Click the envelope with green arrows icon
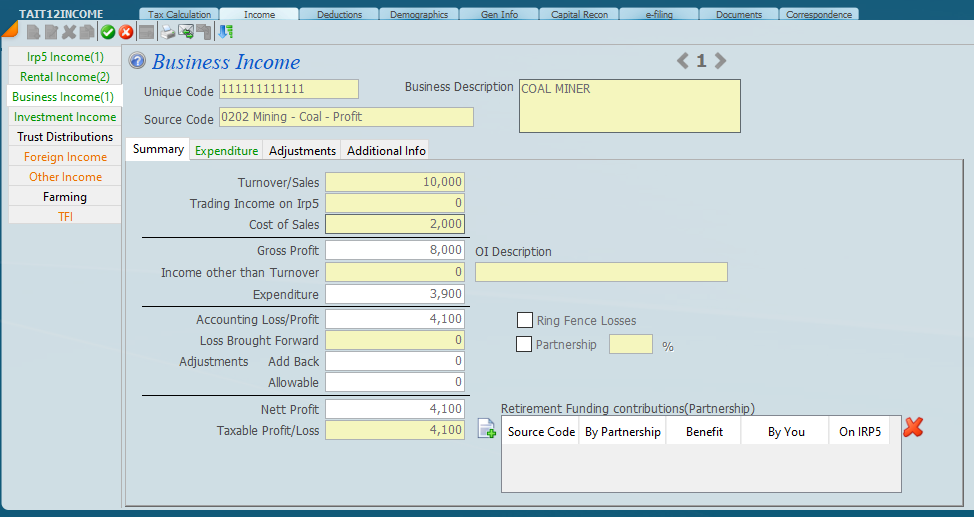974x517 pixels. tap(186, 32)
